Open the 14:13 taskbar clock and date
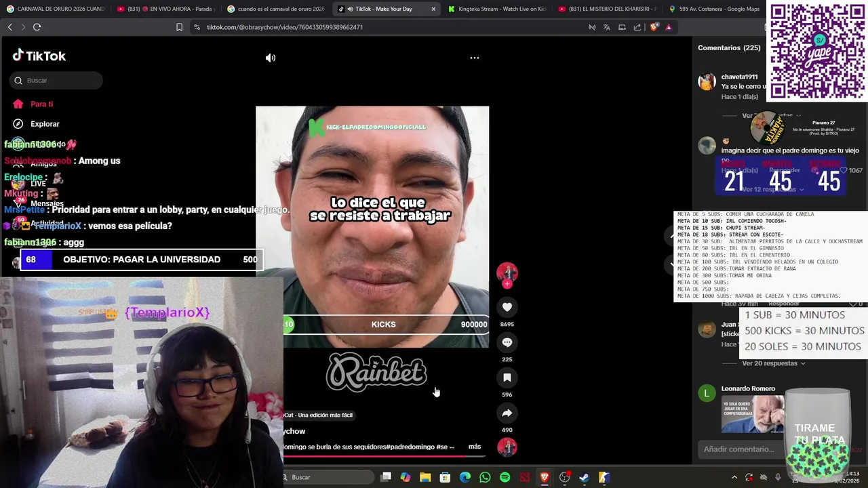This screenshot has height=488, width=868. coord(848,477)
